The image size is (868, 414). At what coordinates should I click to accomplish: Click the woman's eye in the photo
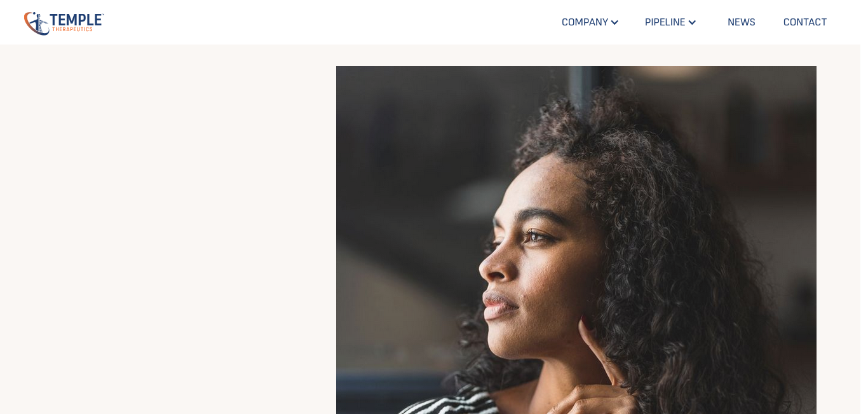532,237
